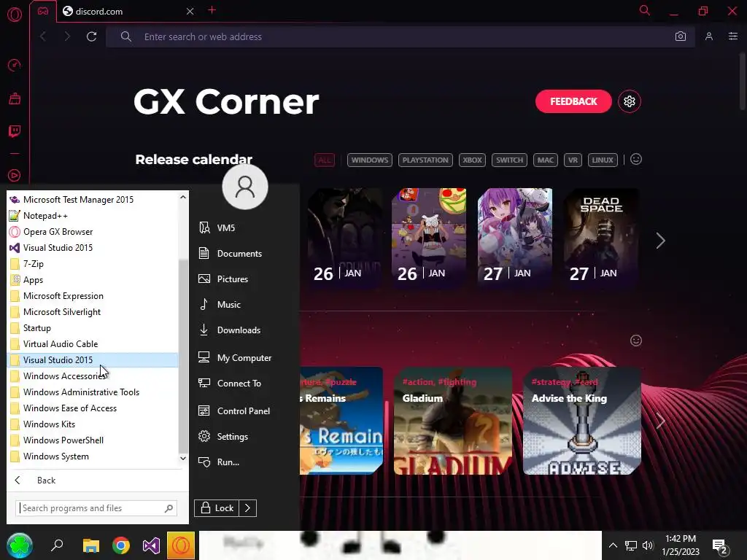Click the FEEDBACK button
Image resolution: width=747 pixels, height=560 pixels.
(573, 101)
